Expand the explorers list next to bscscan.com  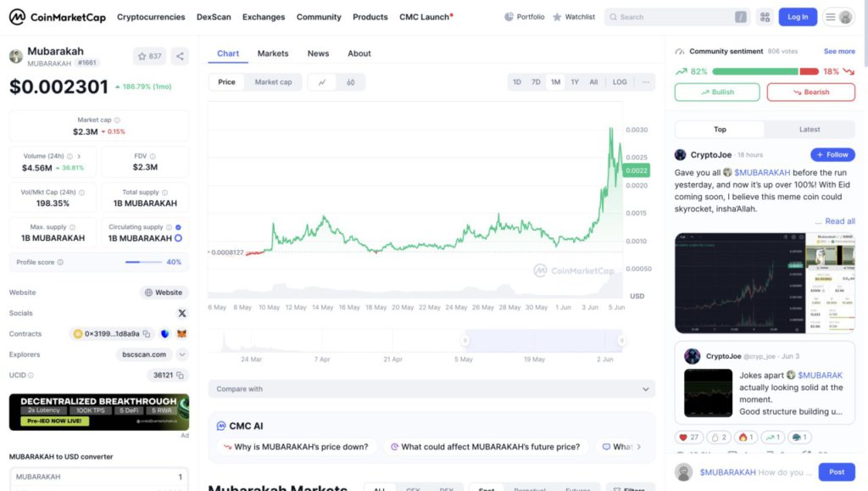[182, 354]
